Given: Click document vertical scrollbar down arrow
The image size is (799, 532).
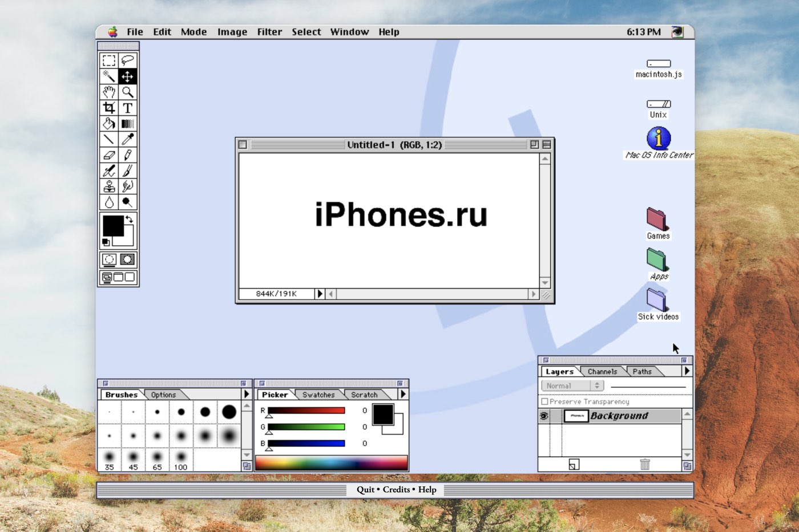Looking at the screenshot, I should pyautogui.click(x=545, y=283).
